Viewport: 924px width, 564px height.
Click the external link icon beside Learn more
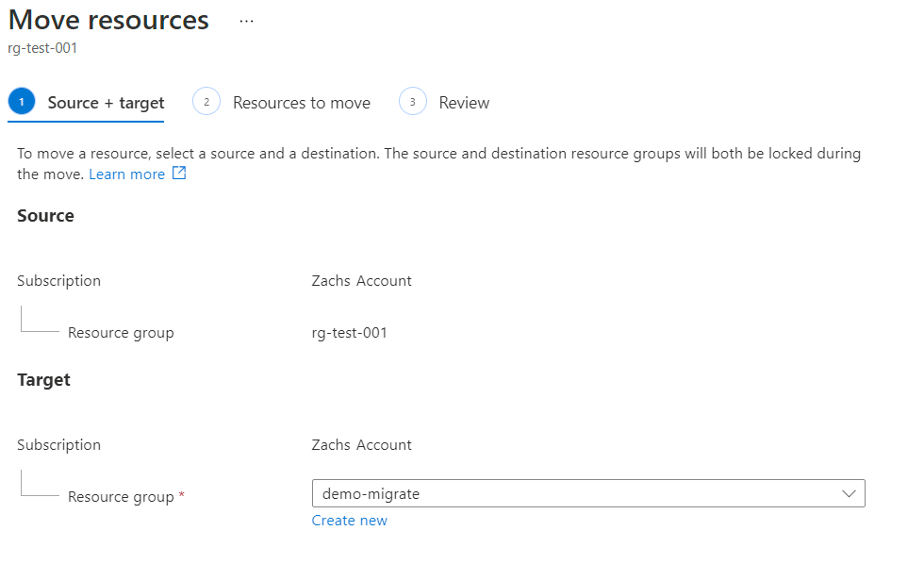point(179,174)
